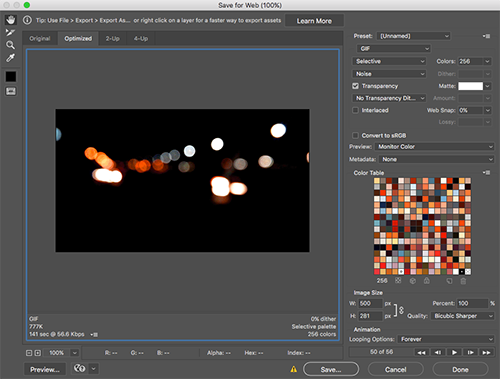Click the black eyedropper color swatch
Viewport: 500px width, 379px height.
pos(11,77)
